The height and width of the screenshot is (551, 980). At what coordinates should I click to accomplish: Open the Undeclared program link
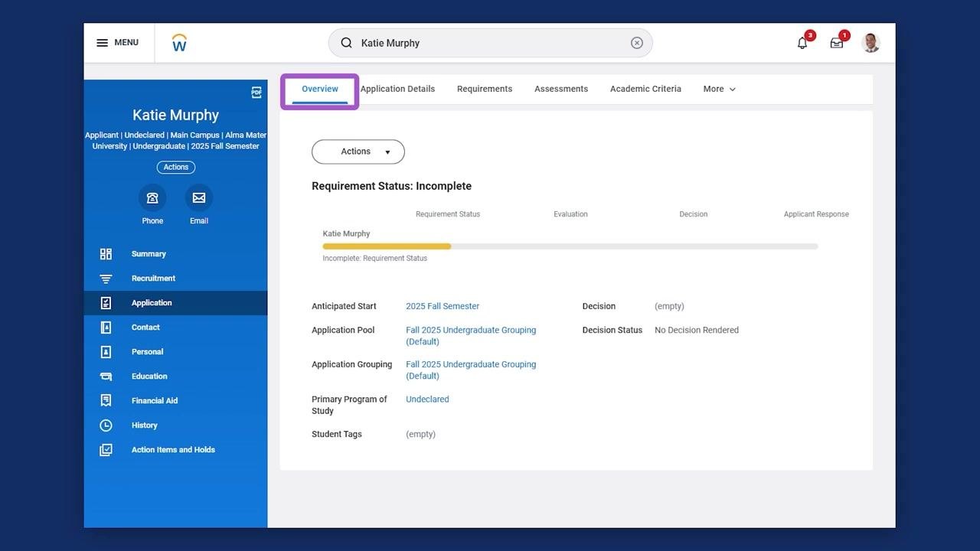[427, 399]
